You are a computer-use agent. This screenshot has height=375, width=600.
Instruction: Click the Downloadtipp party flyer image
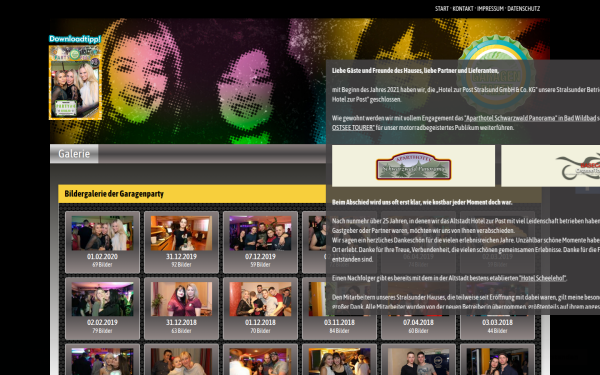[75, 83]
